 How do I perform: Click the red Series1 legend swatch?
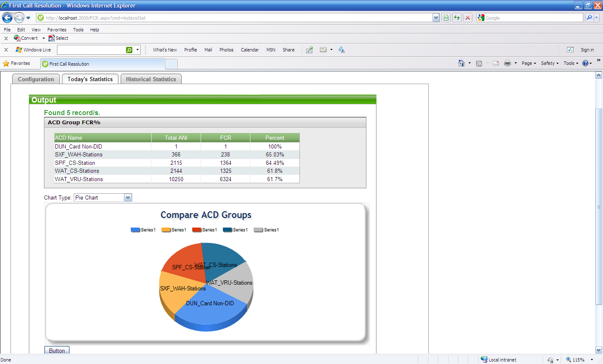(x=197, y=230)
